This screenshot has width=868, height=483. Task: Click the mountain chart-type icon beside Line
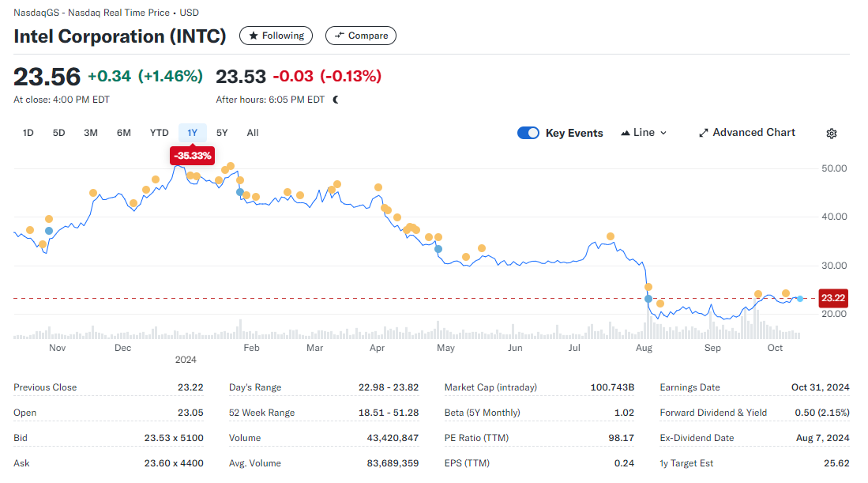[626, 133]
